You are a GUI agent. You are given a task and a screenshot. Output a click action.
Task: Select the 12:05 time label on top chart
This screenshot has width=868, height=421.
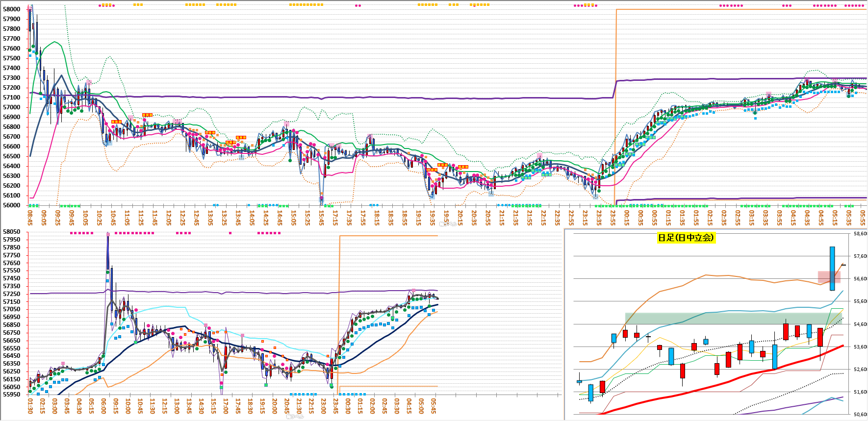pyautogui.click(x=169, y=218)
